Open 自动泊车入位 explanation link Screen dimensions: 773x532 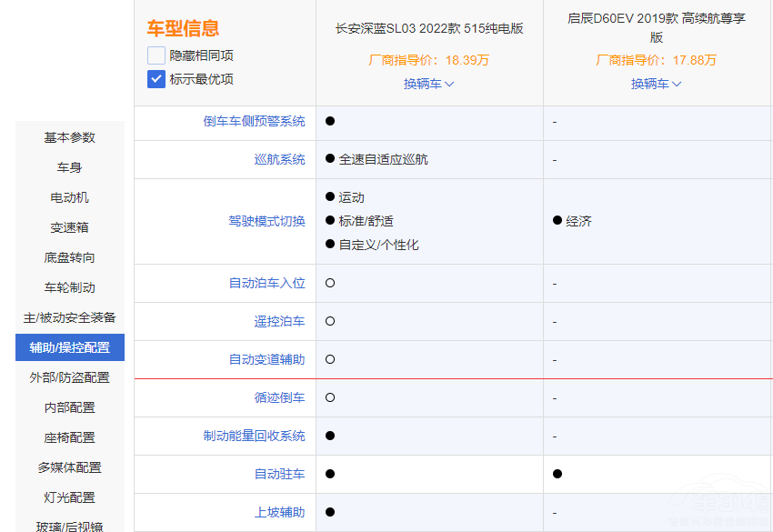click(266, 283)
